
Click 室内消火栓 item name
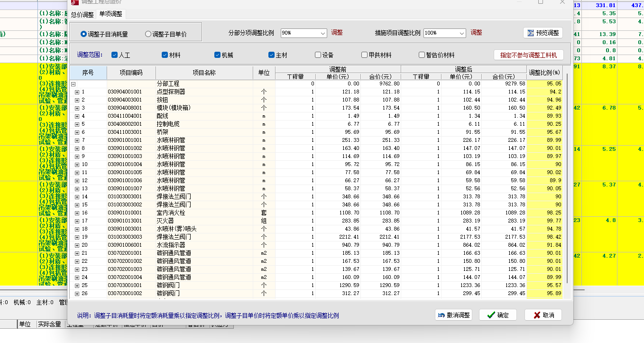pos(171,213)
